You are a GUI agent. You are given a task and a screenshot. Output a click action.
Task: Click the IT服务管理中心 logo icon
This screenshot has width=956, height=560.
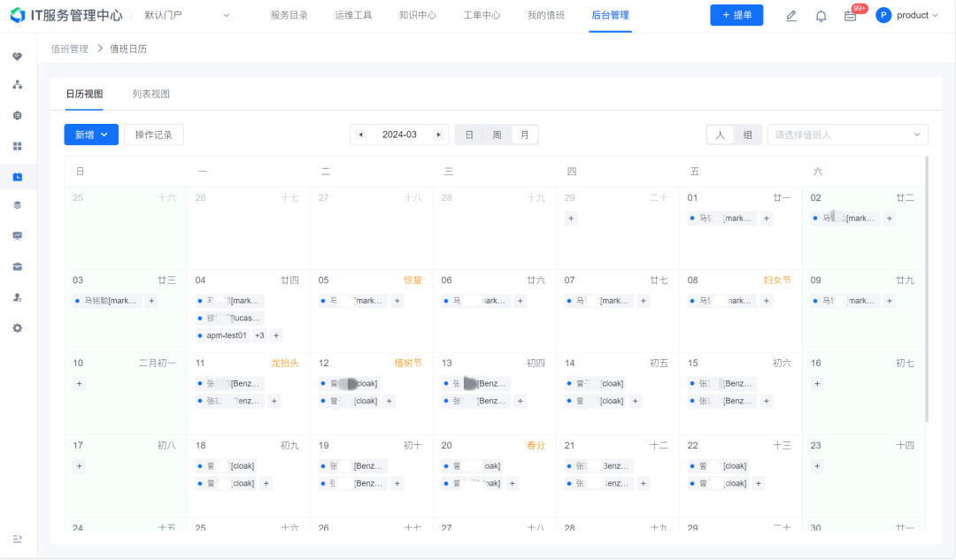(x=18, y=15)
